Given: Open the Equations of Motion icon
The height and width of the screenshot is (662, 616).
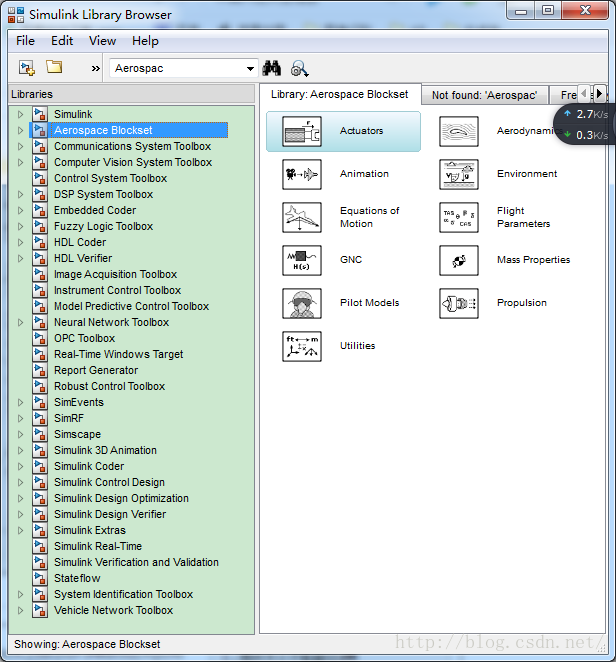Looking at the screenshot, I should (301, 217).
